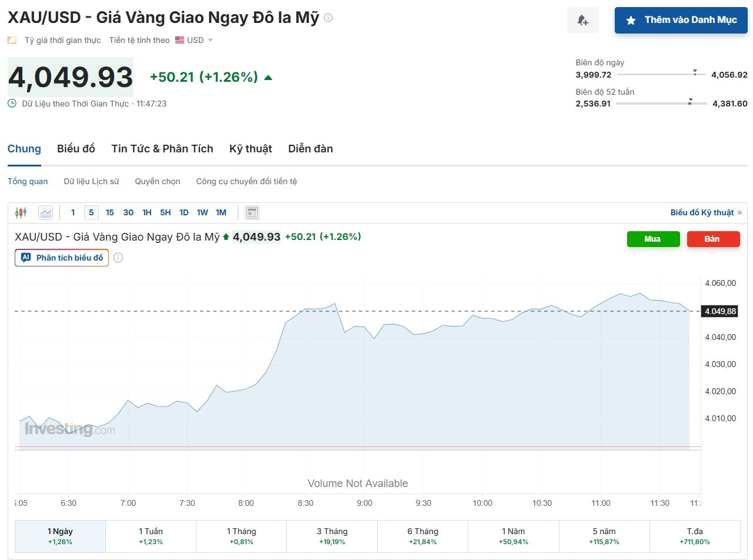The width and height of the screenshot is (753, 560).
Task: Switch to the 1W timeframe
Action: click(202, 212)
